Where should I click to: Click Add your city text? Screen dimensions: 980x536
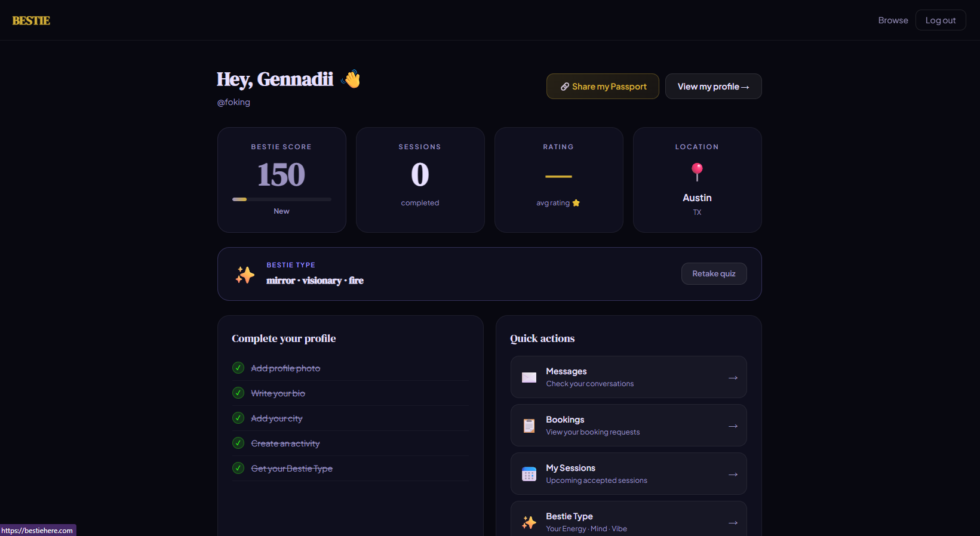tap(277, 418)
